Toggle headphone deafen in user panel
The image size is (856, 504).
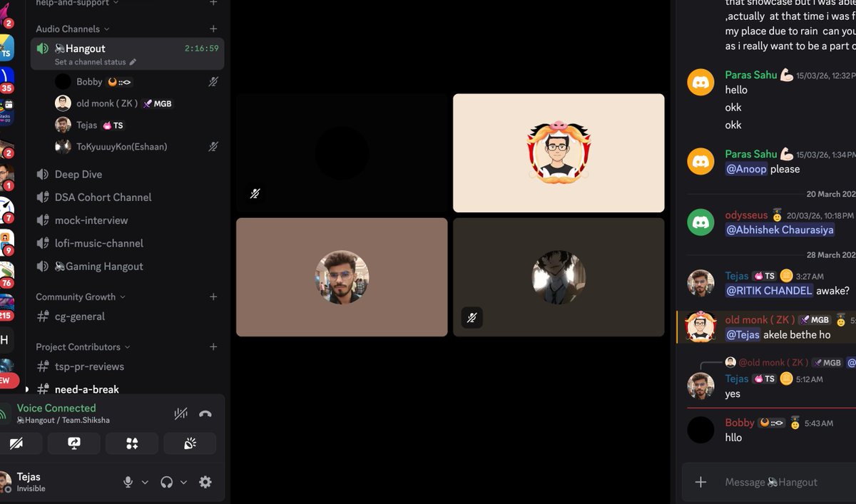(167, 482)
